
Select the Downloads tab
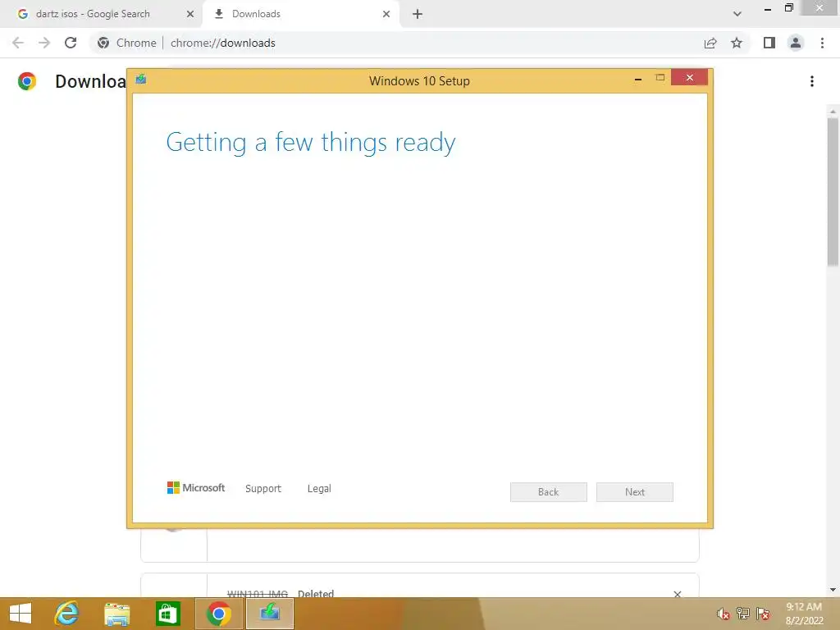300,14
